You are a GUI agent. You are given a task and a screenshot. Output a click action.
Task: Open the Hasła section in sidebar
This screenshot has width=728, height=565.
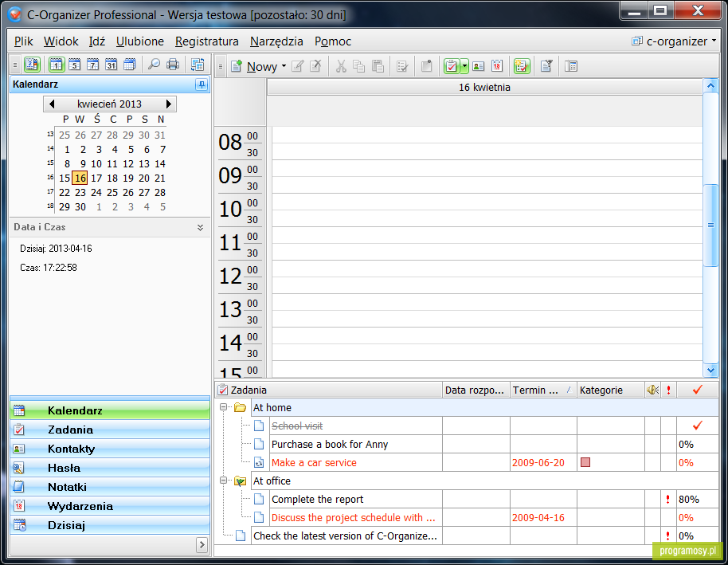click(110, 468)
